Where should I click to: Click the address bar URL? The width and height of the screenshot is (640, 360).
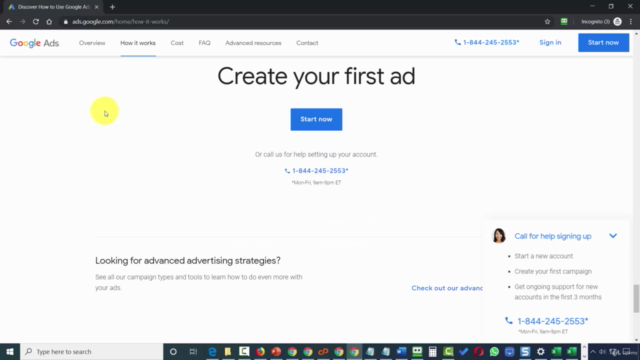120,22
